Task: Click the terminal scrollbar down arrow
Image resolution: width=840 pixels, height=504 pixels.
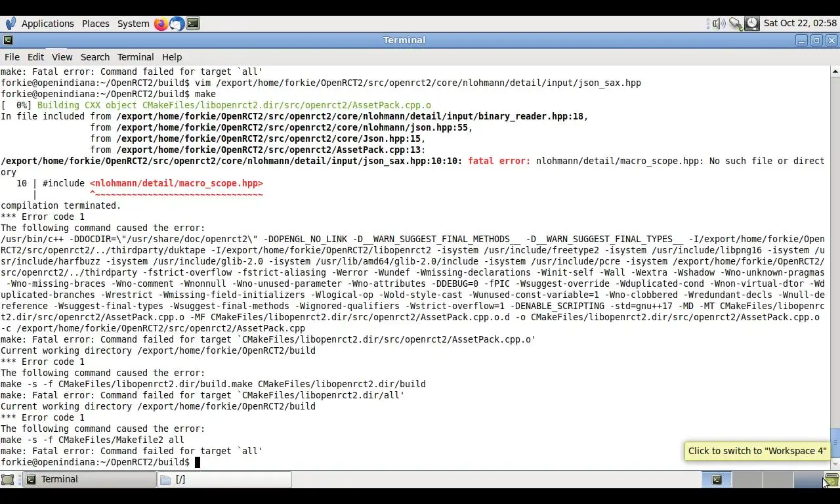Action: 835,465
